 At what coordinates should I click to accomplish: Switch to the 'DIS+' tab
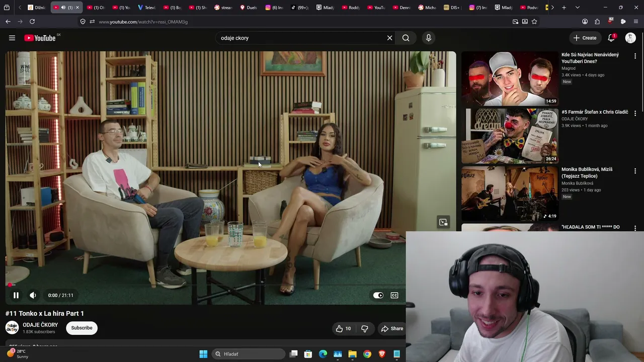pyautogui.click(x=453, y=8)
